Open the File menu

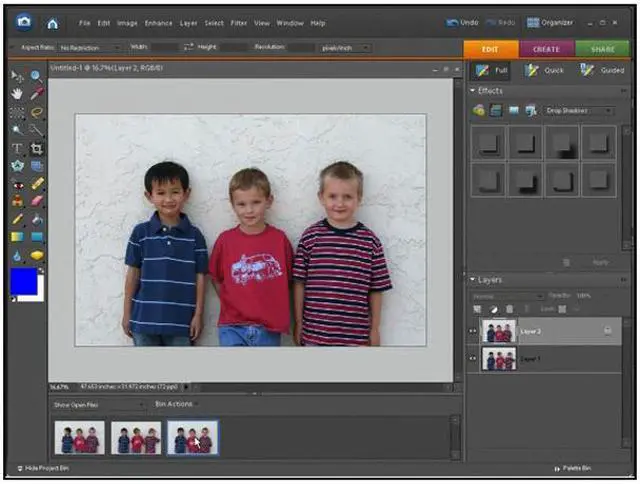click(x=84, y=23)
